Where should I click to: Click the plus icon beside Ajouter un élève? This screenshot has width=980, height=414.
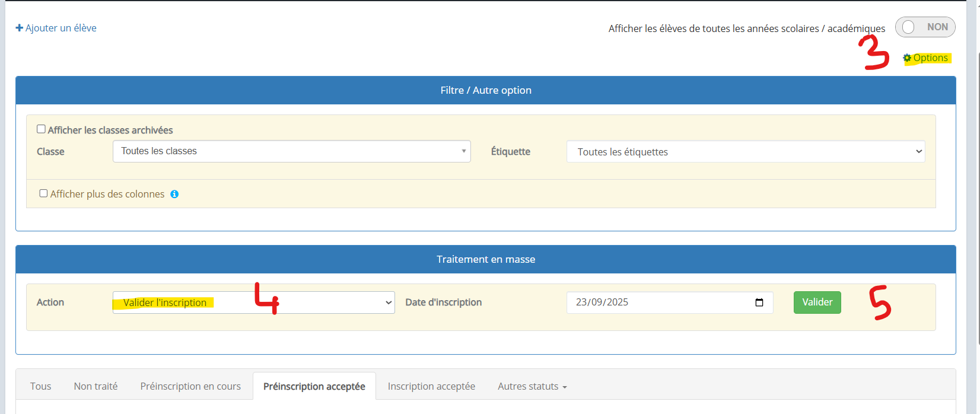point(19,28)
